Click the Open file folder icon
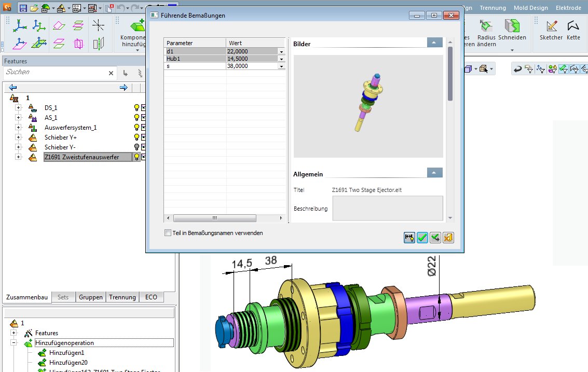This screenshot has width=588, height=372. tap(34, 8)
